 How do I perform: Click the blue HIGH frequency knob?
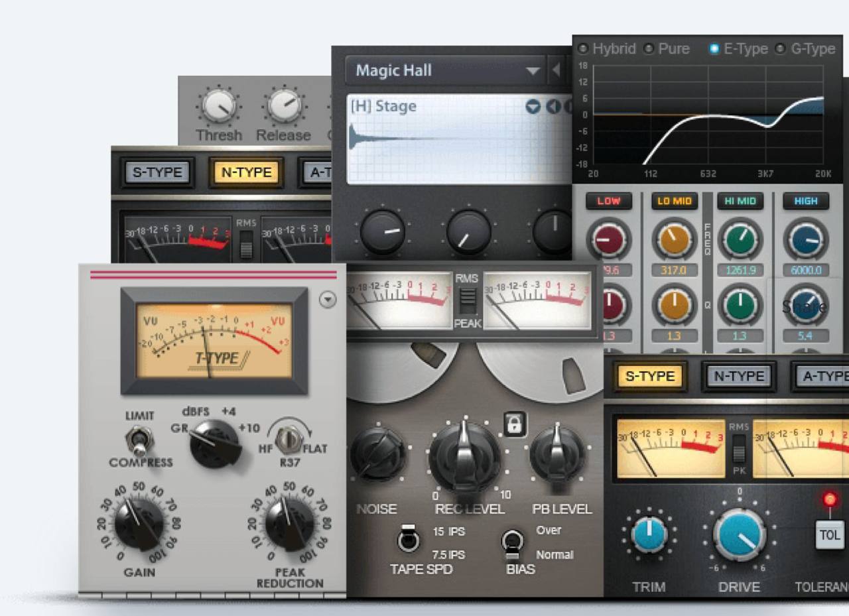805,239
